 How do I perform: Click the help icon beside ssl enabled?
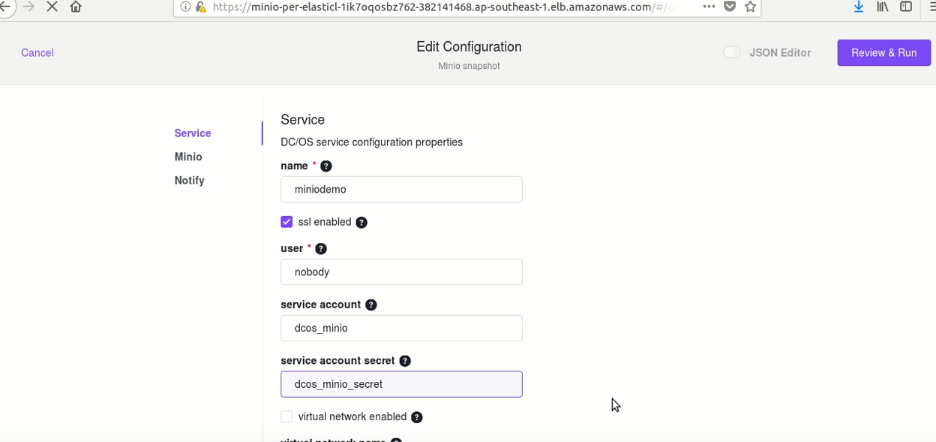point(361,222)
